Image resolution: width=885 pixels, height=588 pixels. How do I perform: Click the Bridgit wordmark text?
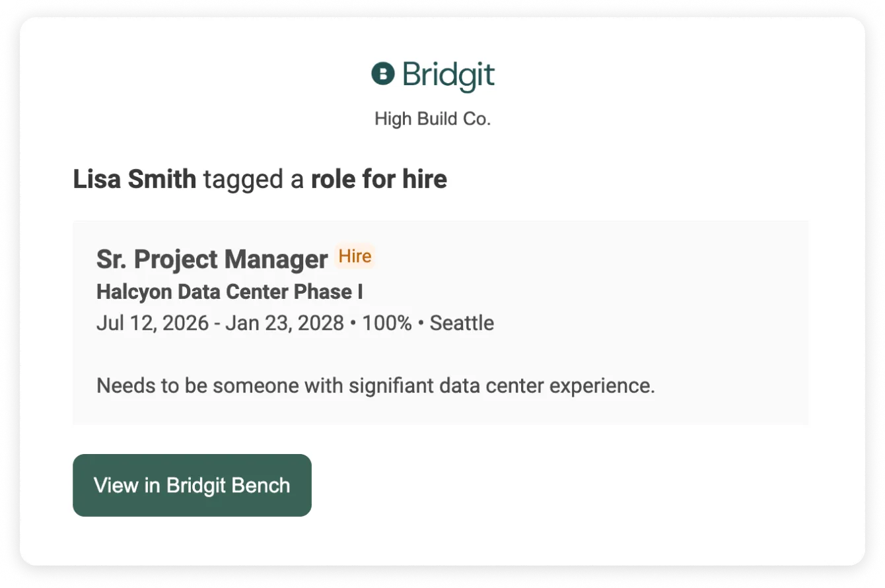448,75
